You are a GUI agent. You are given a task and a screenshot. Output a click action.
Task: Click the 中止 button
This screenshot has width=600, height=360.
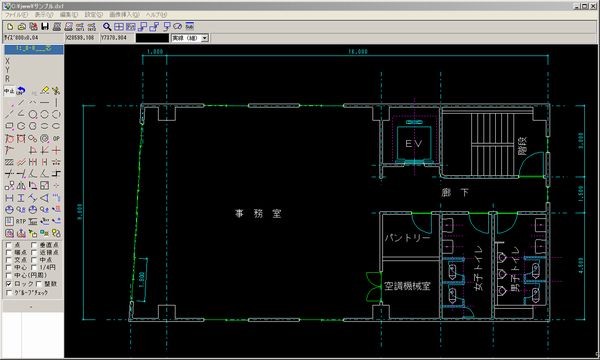point(9,91)
